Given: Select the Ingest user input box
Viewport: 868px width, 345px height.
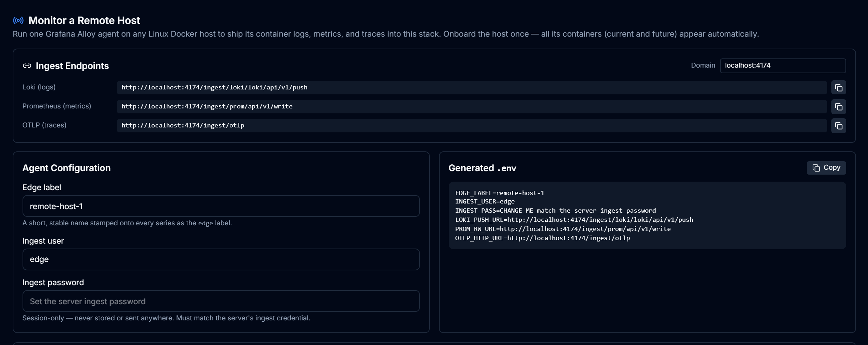Looking at the screenshot, I should (x=221, y=259).
